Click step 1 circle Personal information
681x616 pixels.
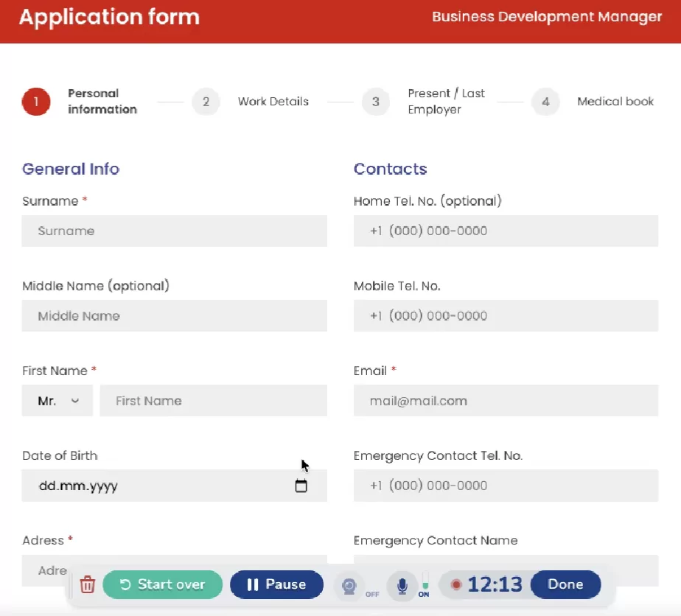(x=36, y=102)
